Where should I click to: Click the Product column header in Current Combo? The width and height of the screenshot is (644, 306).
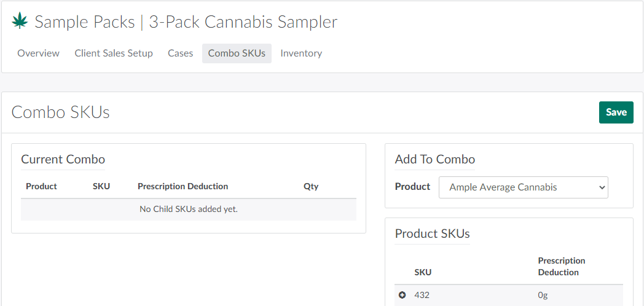41,186
